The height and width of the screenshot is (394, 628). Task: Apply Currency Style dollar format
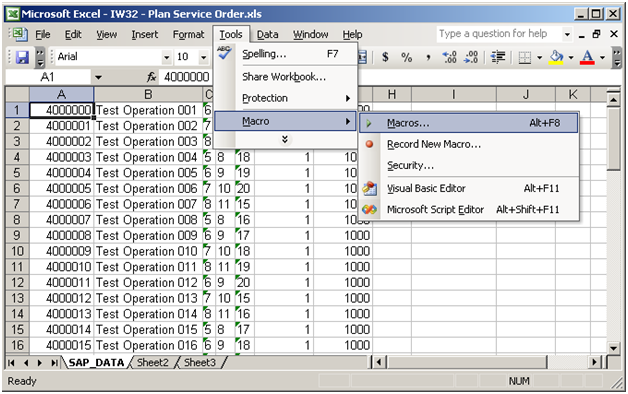[x=385, y=57]
